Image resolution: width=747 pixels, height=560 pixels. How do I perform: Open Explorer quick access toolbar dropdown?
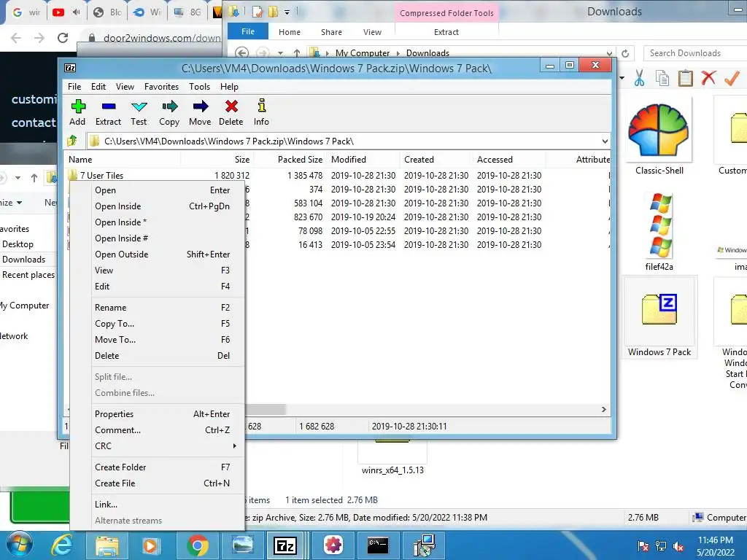[x=287, y=12]
